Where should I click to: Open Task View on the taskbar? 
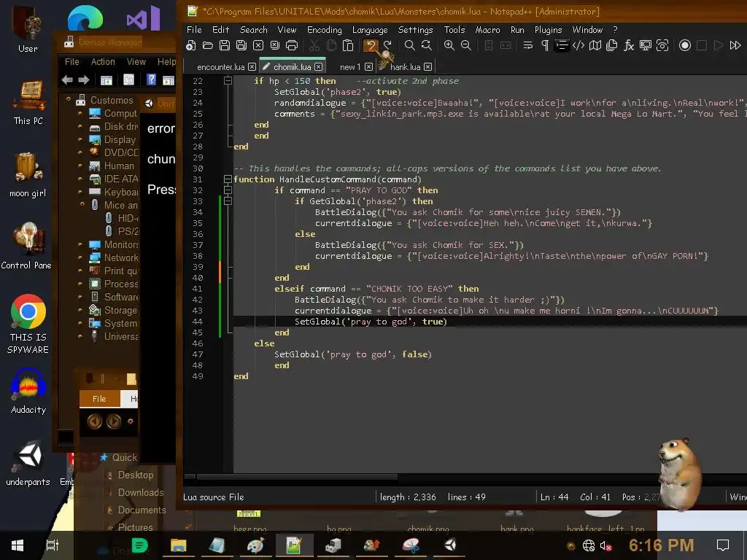point(52,545)
